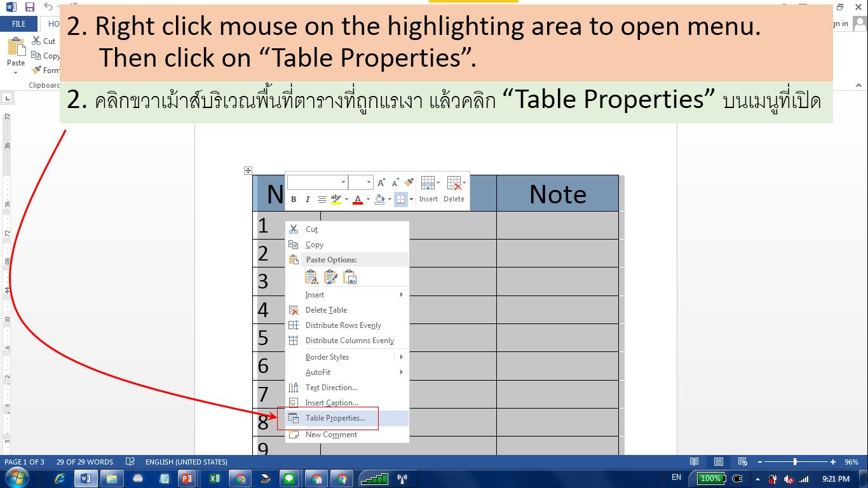The height and width of the screenshot is (488, 868).
Task: Toggle italic formatting on mini toolbar
Action: point(307,199)
